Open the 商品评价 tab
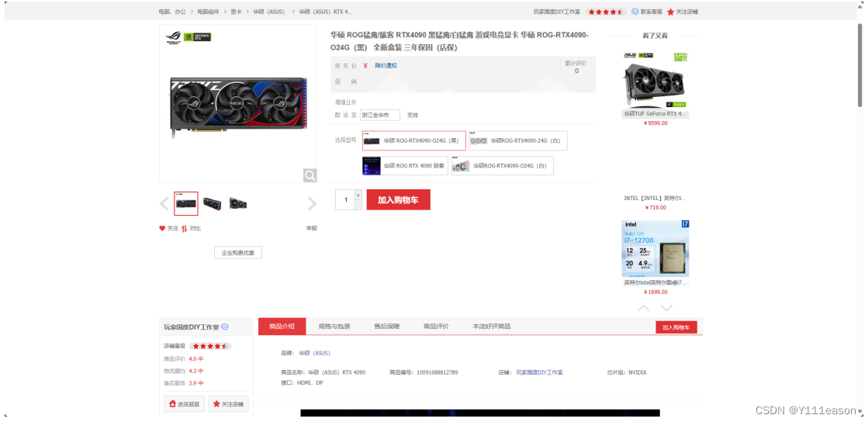This screenshot has width=868, height=422. point(436,326)
